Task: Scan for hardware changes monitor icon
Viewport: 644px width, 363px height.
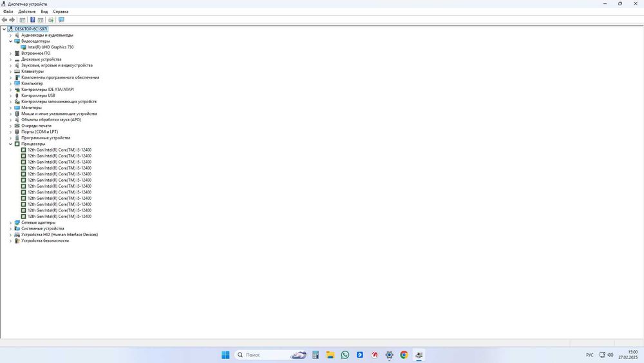Action: click(61, 20)
